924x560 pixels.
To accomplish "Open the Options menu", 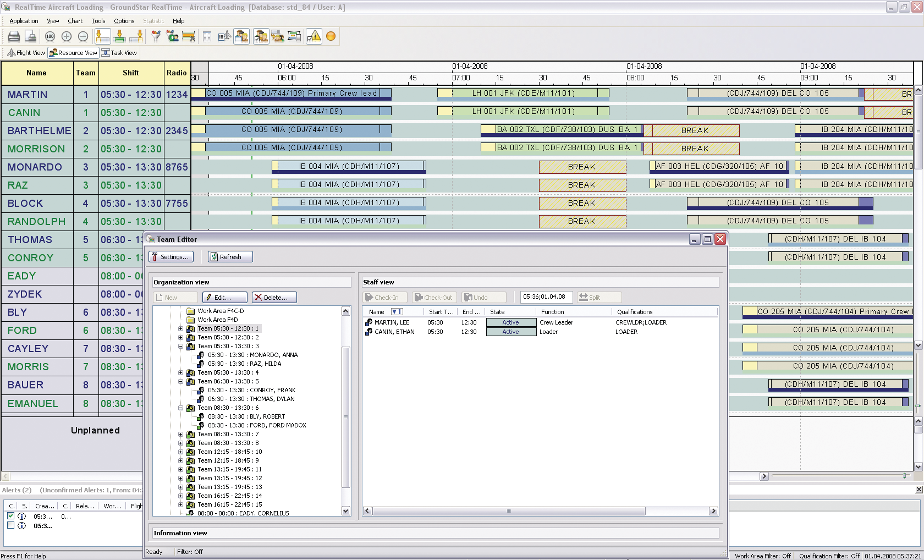I will (x=124, y=21).
